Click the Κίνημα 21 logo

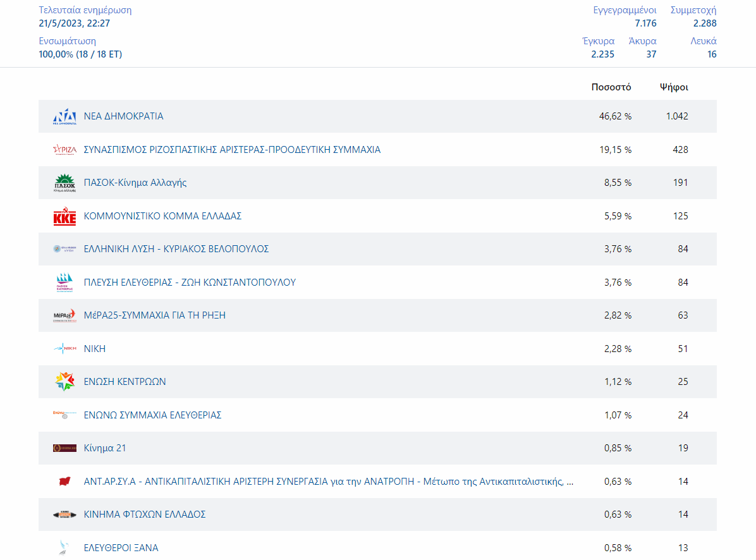pyautogui.click(x=64, y=448)
